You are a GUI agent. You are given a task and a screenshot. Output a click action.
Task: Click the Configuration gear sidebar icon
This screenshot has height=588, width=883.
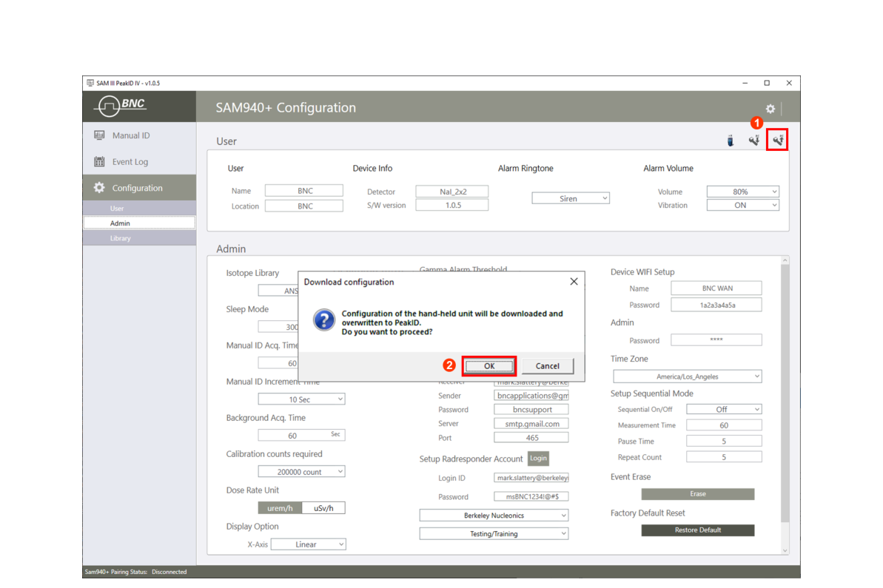pyautogui.click(x=100, y=188)
